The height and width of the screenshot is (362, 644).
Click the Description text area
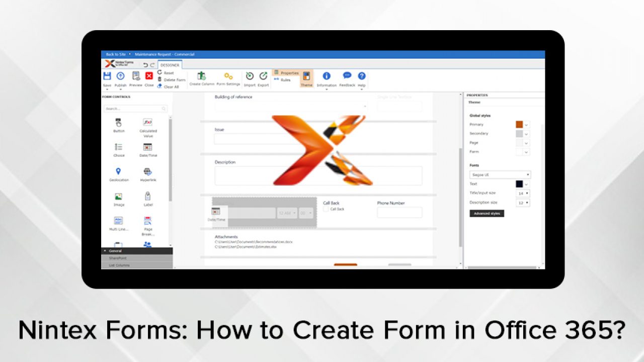click(318, 175)
